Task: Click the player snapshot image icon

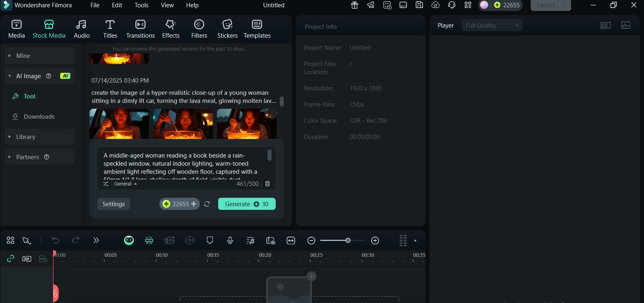Action: coord(626,25)
